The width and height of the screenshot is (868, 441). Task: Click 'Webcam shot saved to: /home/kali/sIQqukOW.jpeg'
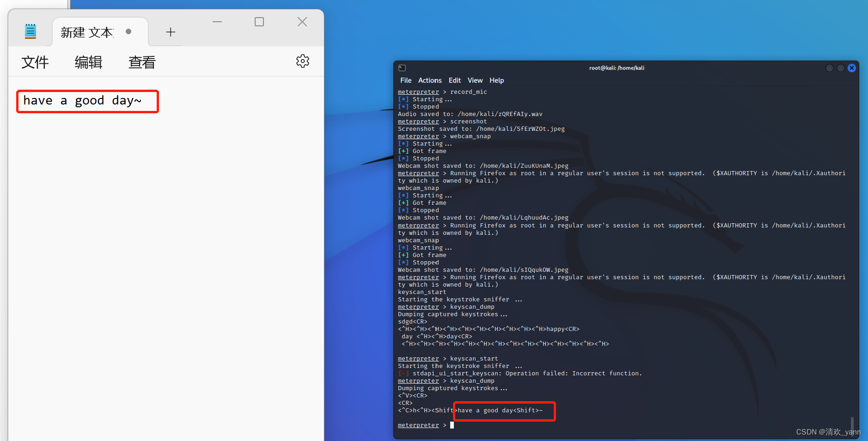click(483, 270)
